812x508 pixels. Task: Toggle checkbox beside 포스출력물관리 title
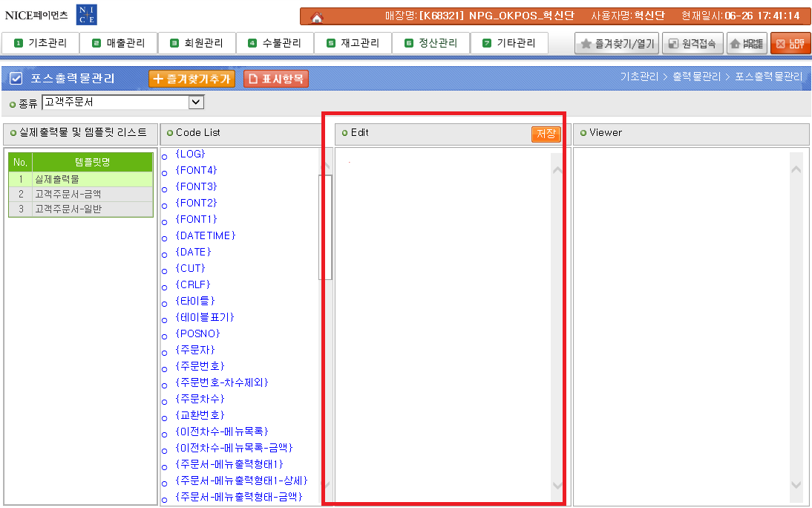[x=16, y=78]
